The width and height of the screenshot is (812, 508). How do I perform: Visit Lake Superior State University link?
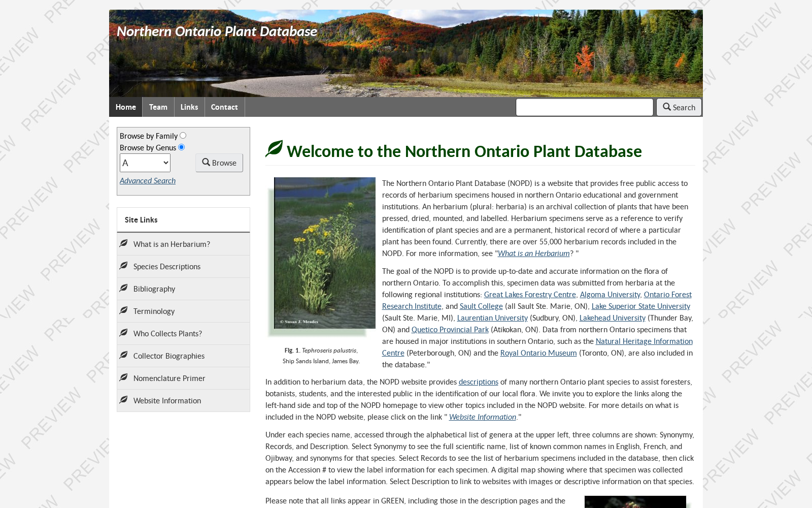641,306
